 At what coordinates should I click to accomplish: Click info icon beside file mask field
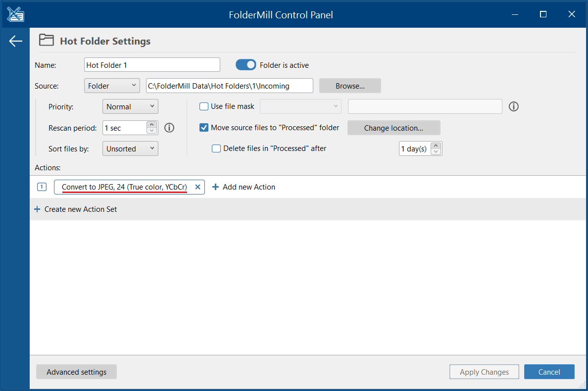coord(514,106)
